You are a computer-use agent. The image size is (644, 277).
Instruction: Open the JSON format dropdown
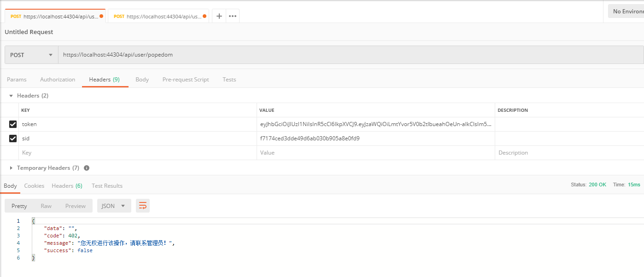pos(113,206)
